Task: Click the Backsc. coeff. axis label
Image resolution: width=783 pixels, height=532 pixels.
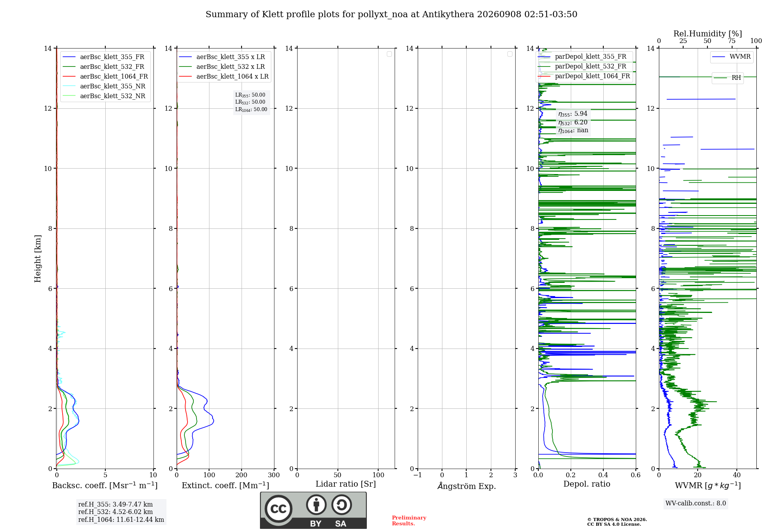Action: click(105, 485)
